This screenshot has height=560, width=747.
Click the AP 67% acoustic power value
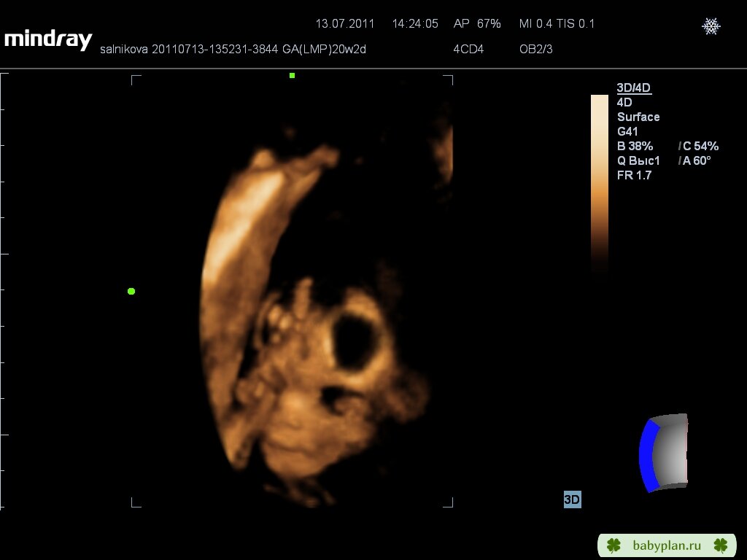(x=477, y=24)
